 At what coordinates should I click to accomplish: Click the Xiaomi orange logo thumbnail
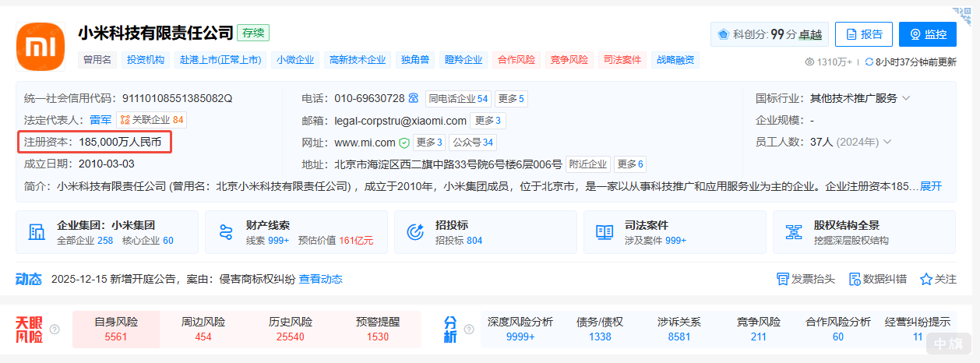pos(41,46)
